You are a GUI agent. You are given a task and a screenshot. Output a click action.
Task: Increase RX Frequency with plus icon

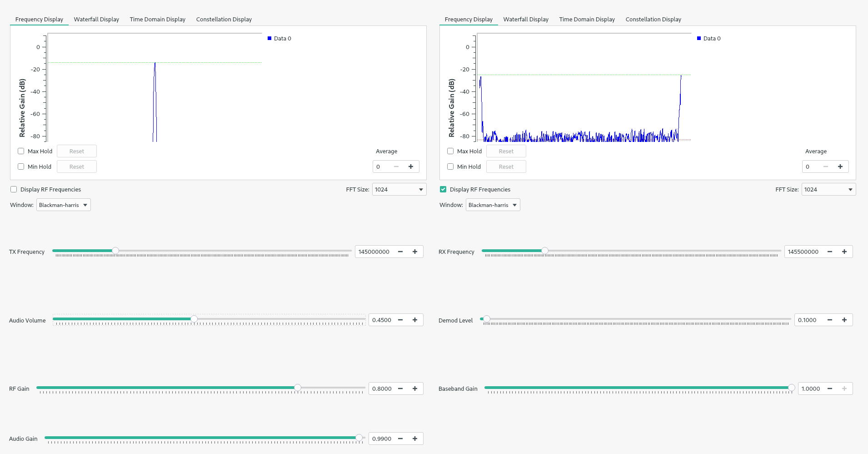[x=844, y=252]
